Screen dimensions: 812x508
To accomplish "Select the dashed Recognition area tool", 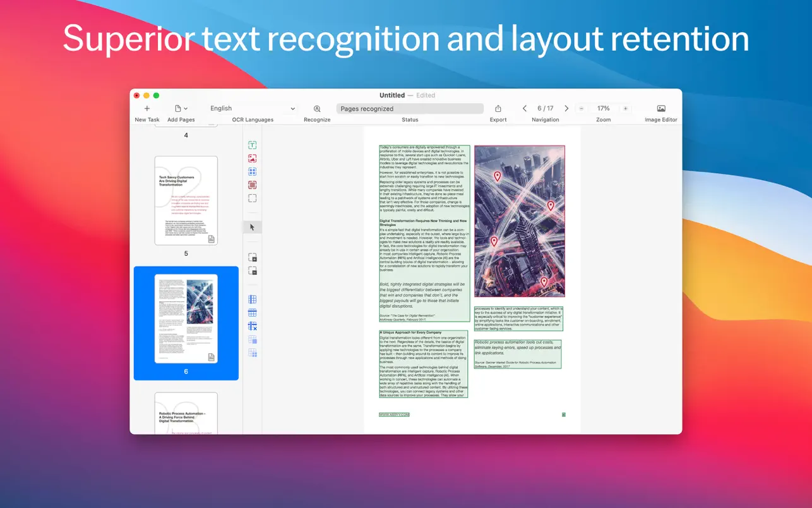I will tap(252, 198).
